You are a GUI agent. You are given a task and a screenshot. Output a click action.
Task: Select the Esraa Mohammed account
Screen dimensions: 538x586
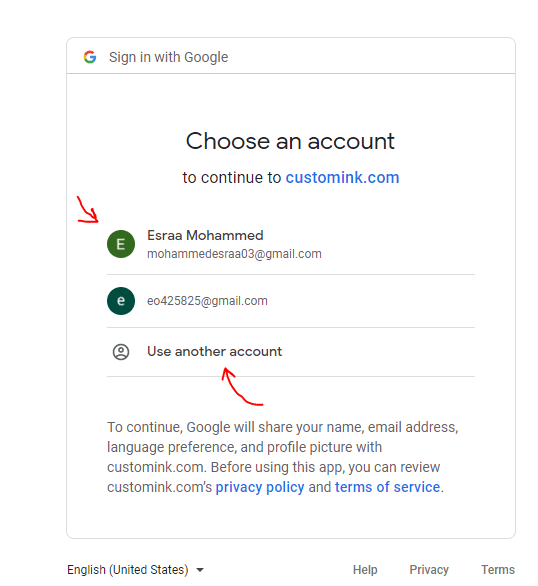pyautogui.click(x=291, y=244)
